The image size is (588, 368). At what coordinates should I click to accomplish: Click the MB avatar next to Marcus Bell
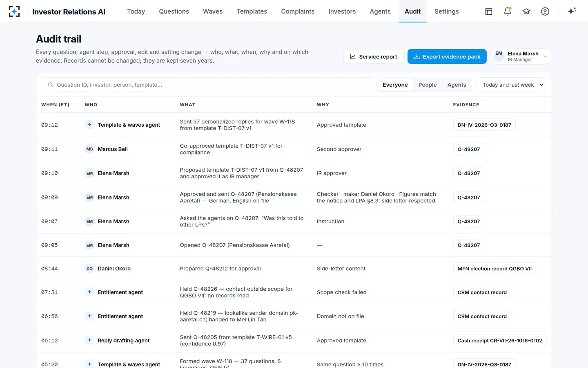point(89,149)
